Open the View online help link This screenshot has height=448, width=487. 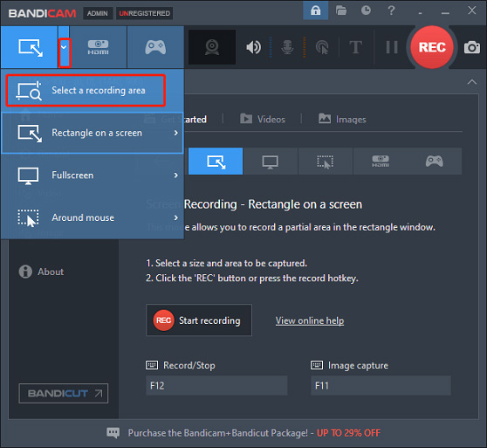click(x=310, y=320)
